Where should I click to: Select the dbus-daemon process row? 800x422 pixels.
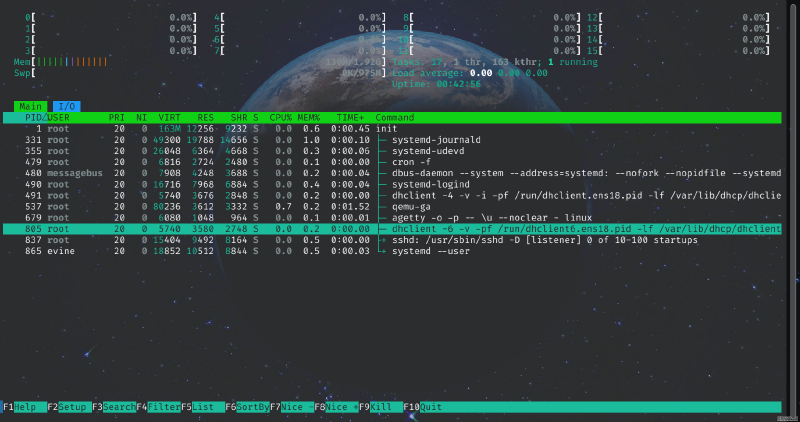pyautogui.click(x=392, y=173)
